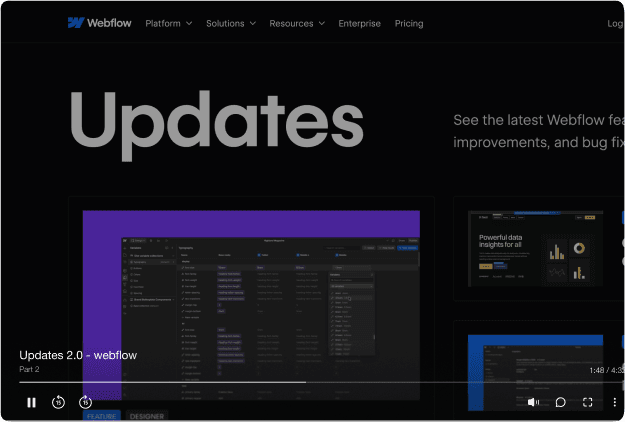Open the purple variables update thumbnail
The image size is (625, 422).
(x=251, y=305)
